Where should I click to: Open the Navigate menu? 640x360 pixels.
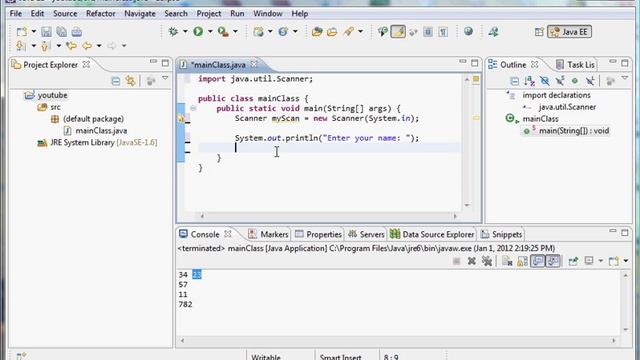[x=140, y=13]
